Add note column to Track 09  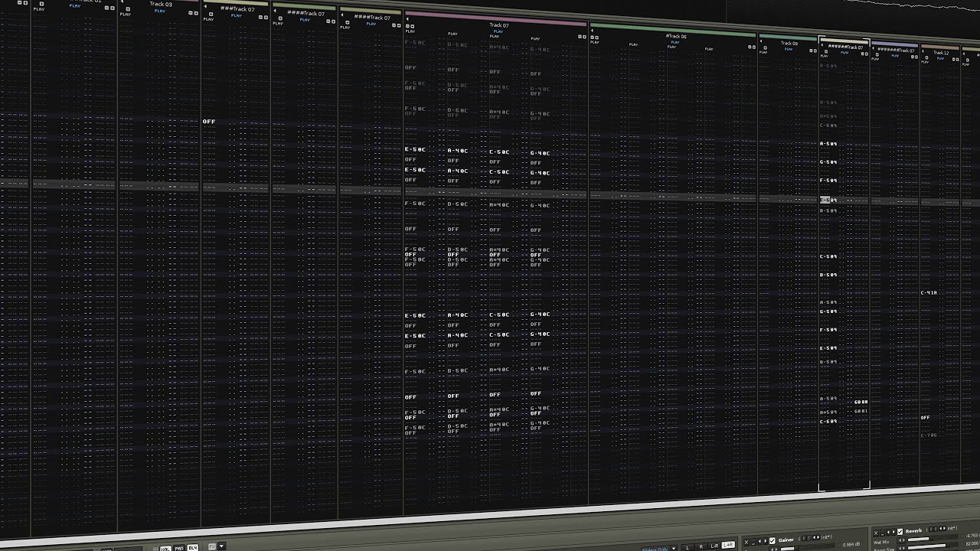point(815,51)
